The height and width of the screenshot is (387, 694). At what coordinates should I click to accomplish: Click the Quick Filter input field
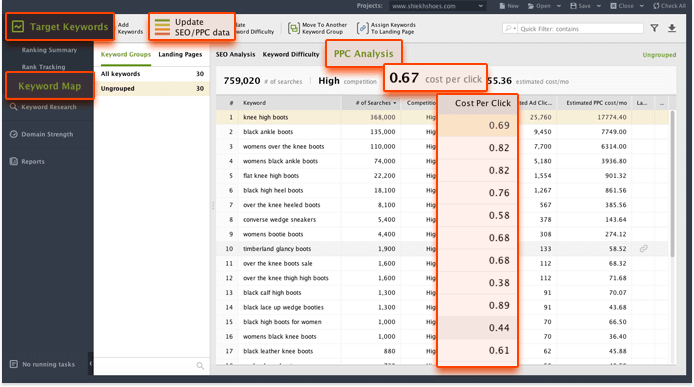(x=581, y=29)
